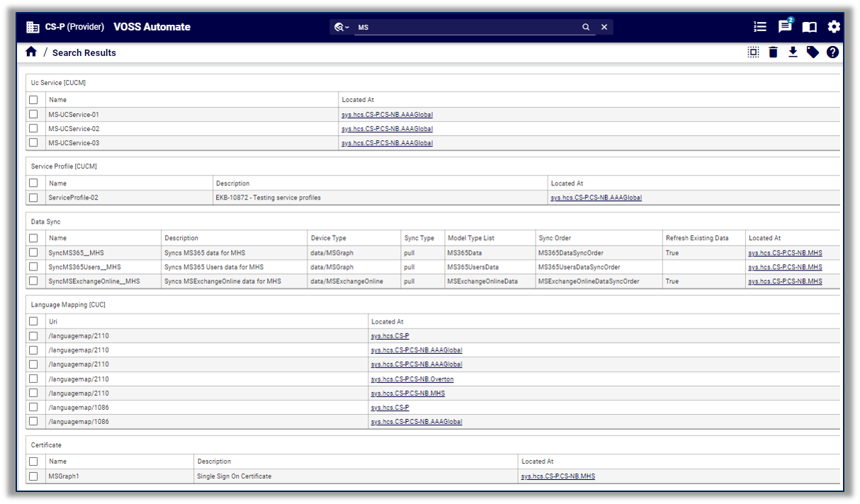Open the sys.hcs.CS-P.CS-NB.Overton link

(412, 379)
